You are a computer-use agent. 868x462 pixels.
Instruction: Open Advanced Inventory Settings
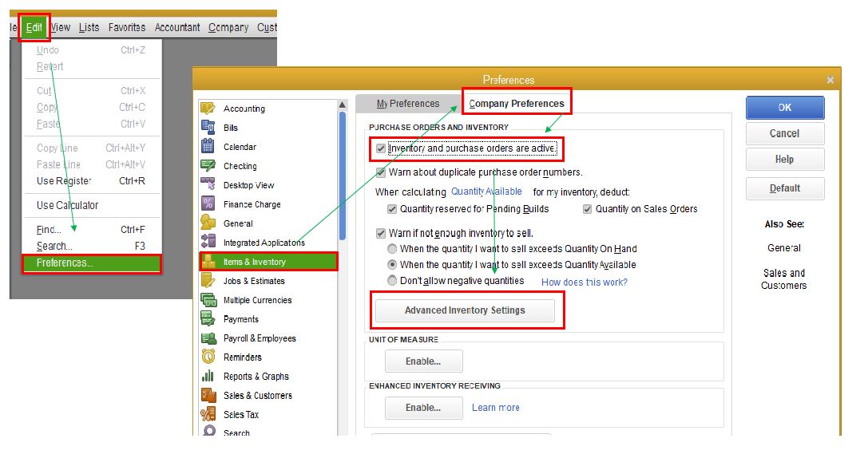[465, 310]
